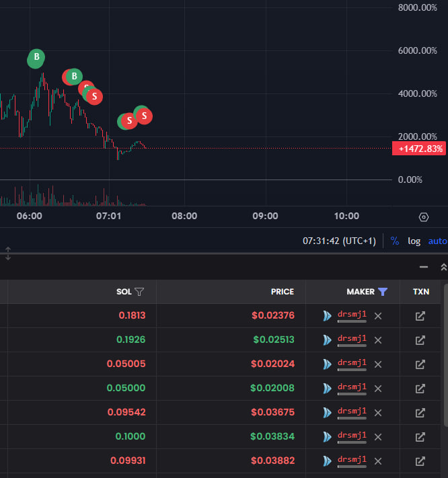Screen dimensions: 448x478
Task: Open drsmj1 maker link in $0.02376 row
Action: [x=352, y=315]
